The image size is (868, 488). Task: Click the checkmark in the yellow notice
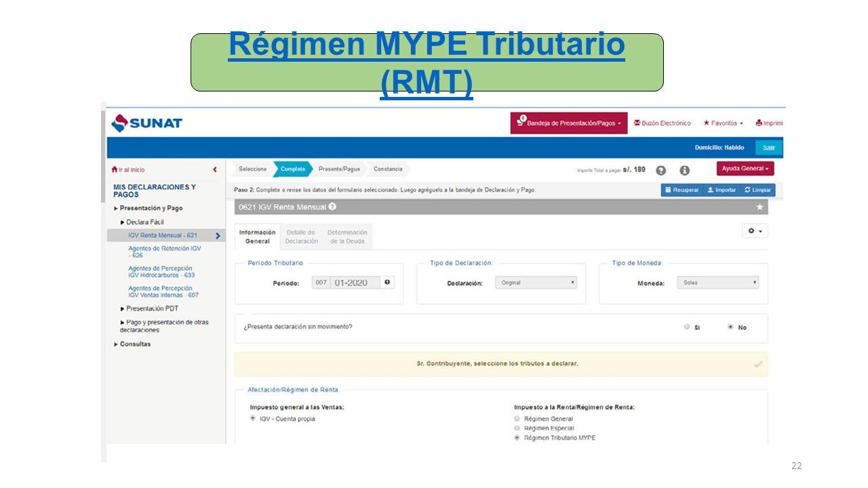coord(758,364)
